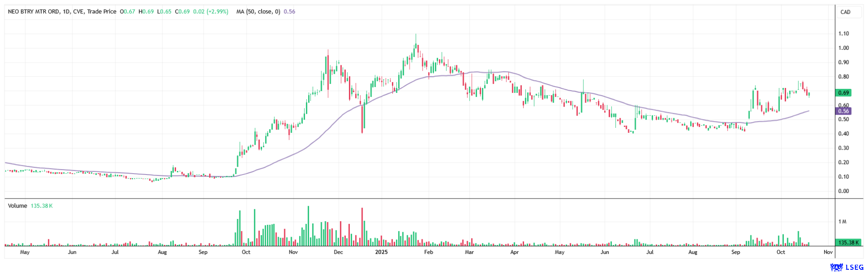
Task: Click the green 135.38 K volume axis tag
Action: coord(847,243)
